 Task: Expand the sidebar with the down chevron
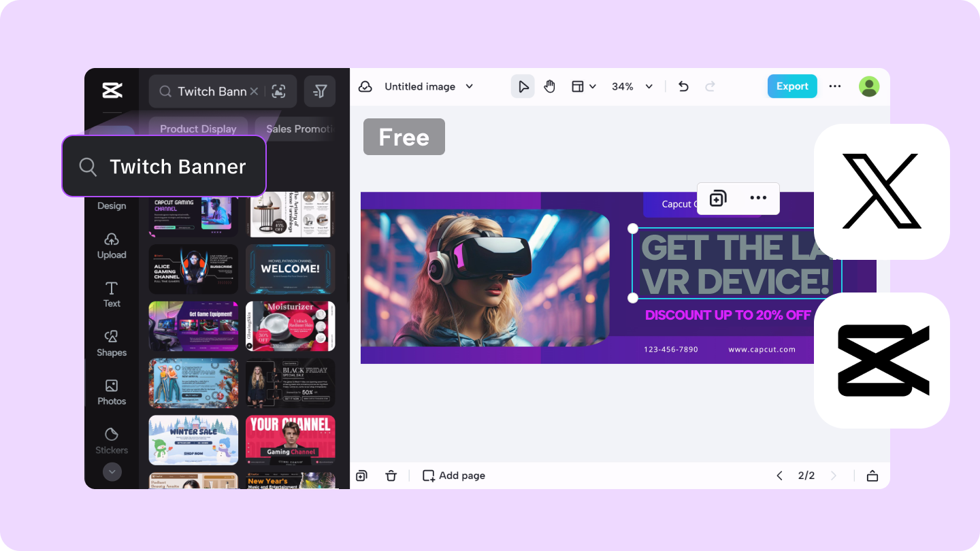click(x=111, y=471)
